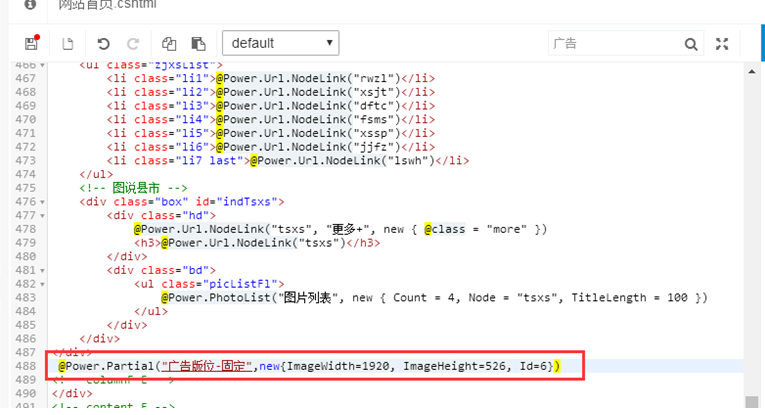
Task: Click the info icon beside file name
Action: (30, 5)
